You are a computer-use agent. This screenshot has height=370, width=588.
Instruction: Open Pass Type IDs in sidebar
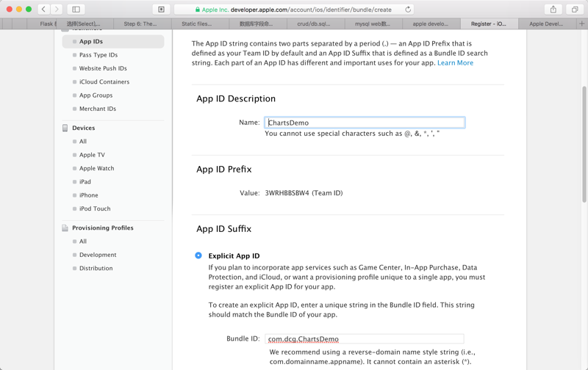(x=98, y=55)
